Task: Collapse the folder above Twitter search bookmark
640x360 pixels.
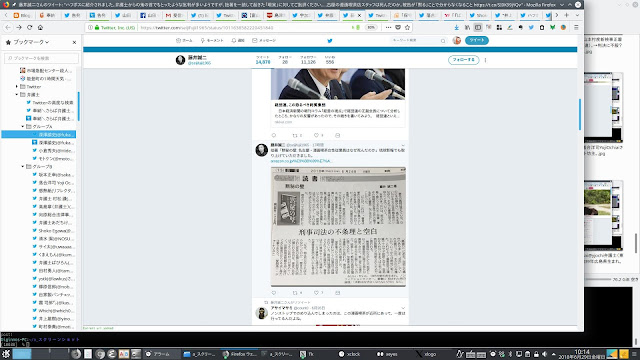Action: pos(17,94)
